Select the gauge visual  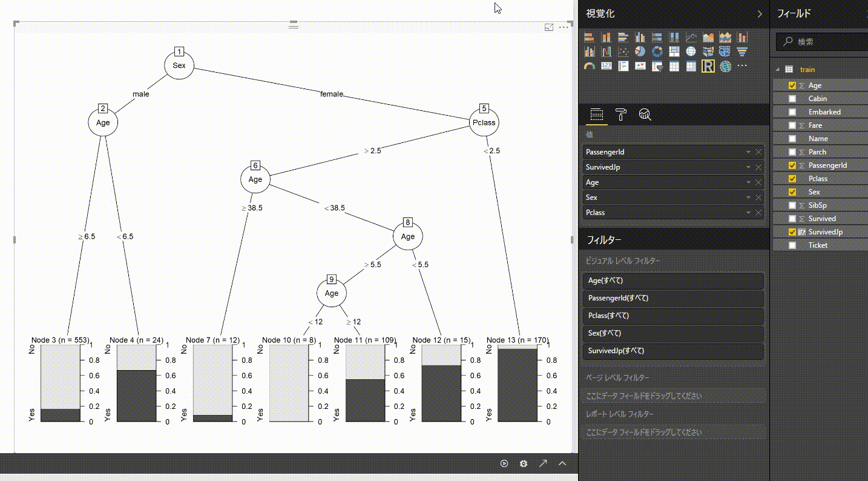[590, 66]
